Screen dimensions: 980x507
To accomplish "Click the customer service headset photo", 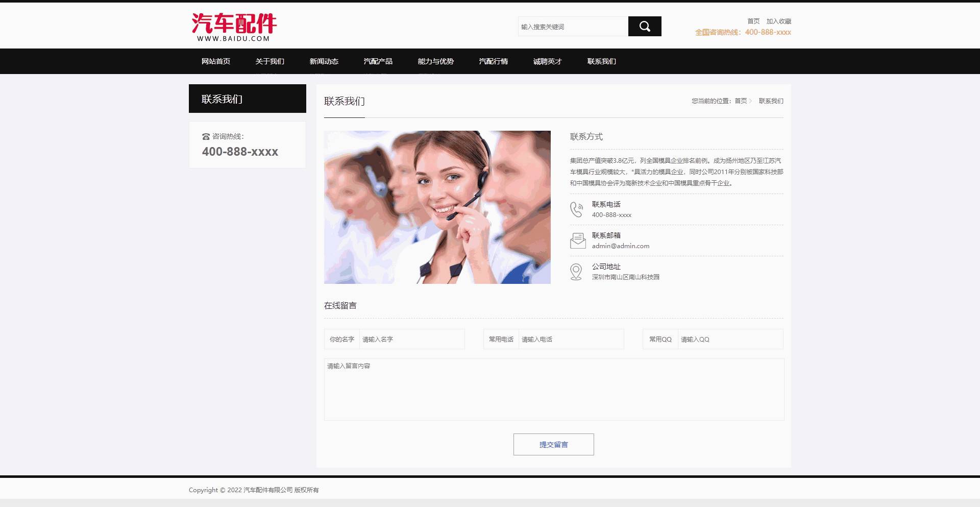I will (x=437, y=207).
